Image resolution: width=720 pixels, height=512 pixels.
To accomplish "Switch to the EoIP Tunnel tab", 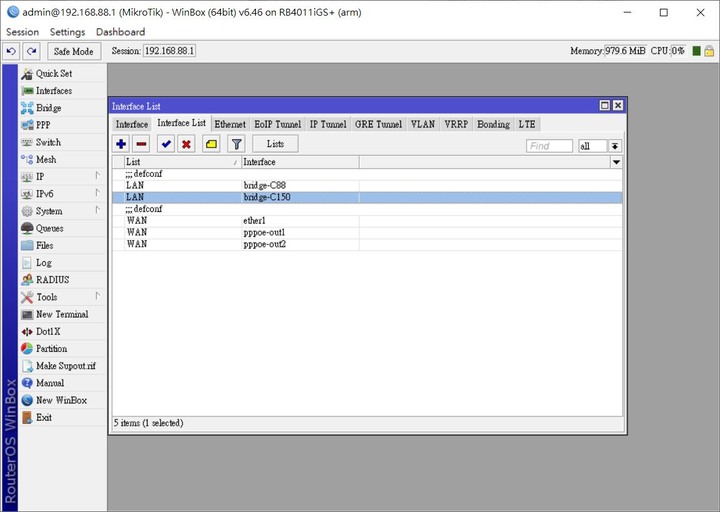I will click(x=277, y=124).
